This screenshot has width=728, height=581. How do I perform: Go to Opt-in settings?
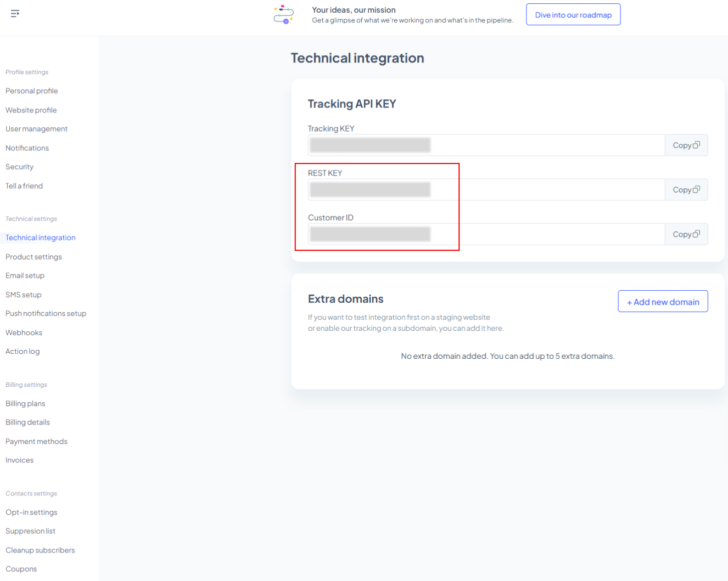31,512
